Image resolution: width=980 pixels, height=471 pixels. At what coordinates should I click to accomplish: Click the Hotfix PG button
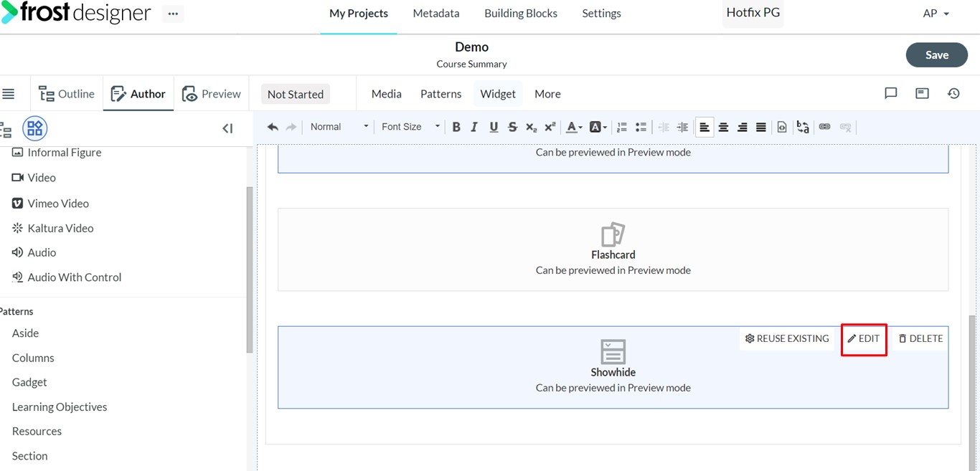coord(753,13)
